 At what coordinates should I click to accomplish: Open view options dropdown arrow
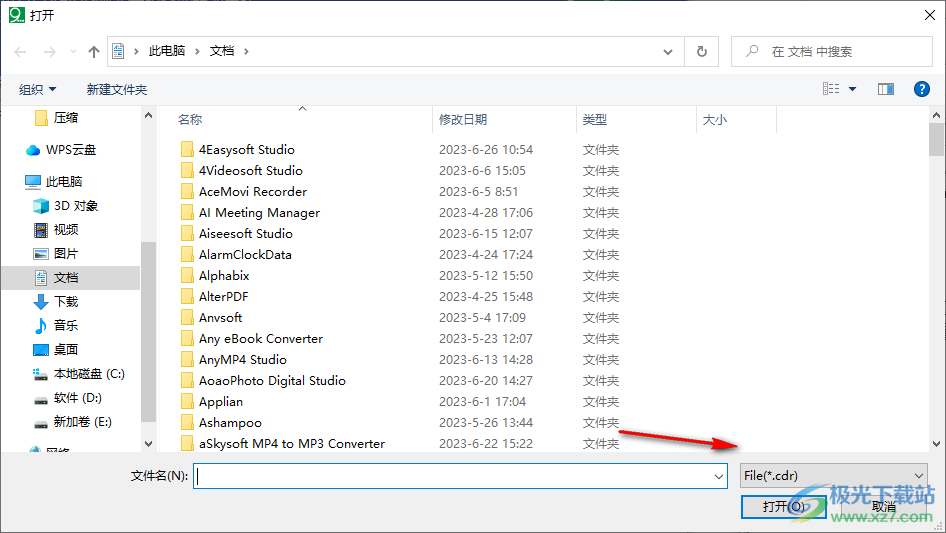pos(852,89)
